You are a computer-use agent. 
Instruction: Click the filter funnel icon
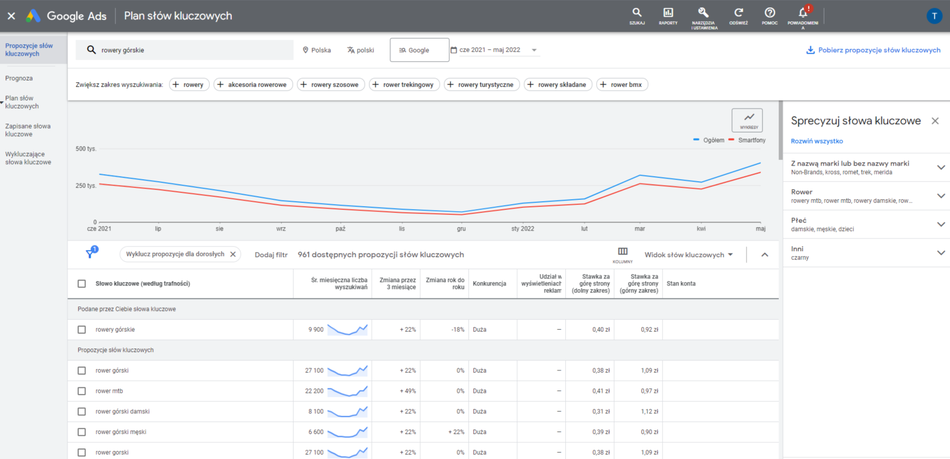coord(90,254)
